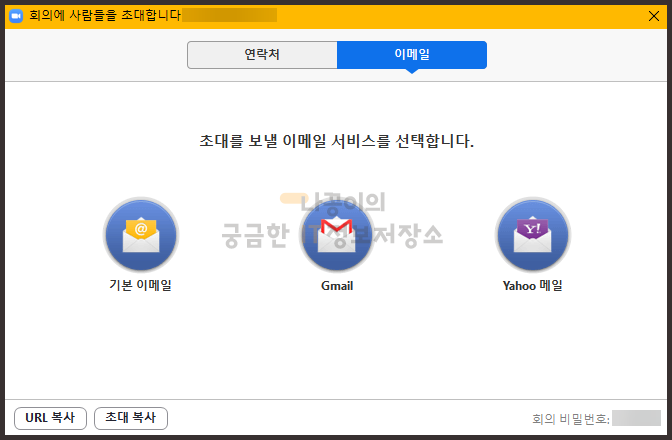Click the Gmail text label

(337, 286)
